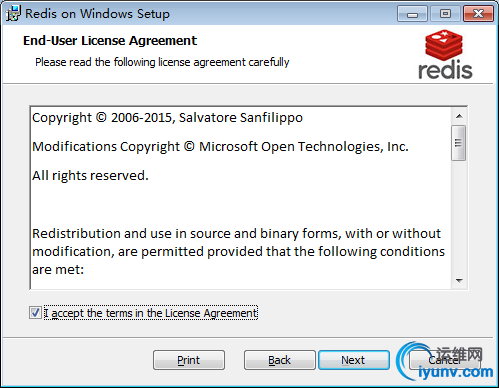Go Back to the previous setup step
499x388 pixels.
click(x=279, y=360)
